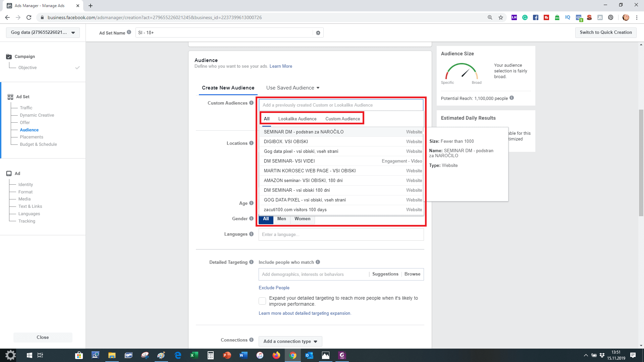Expand Use Saved Audience dropdown
The image size is (644, 362).
click(x=293, y=88)
